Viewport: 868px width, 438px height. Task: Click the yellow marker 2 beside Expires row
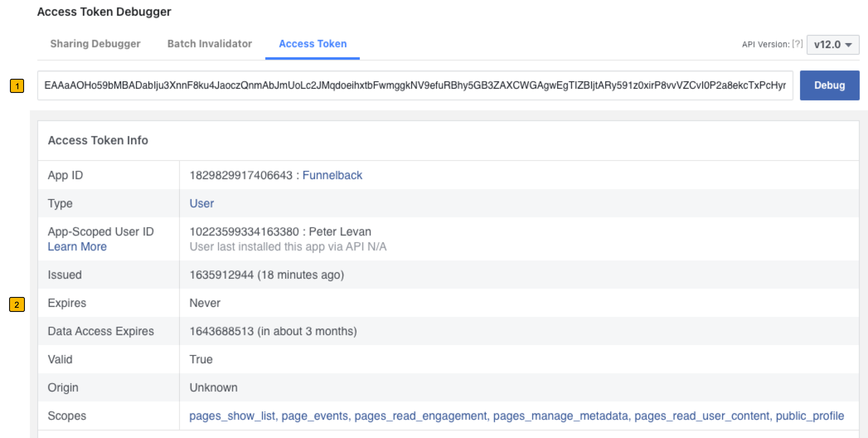(x=17, y=304)
